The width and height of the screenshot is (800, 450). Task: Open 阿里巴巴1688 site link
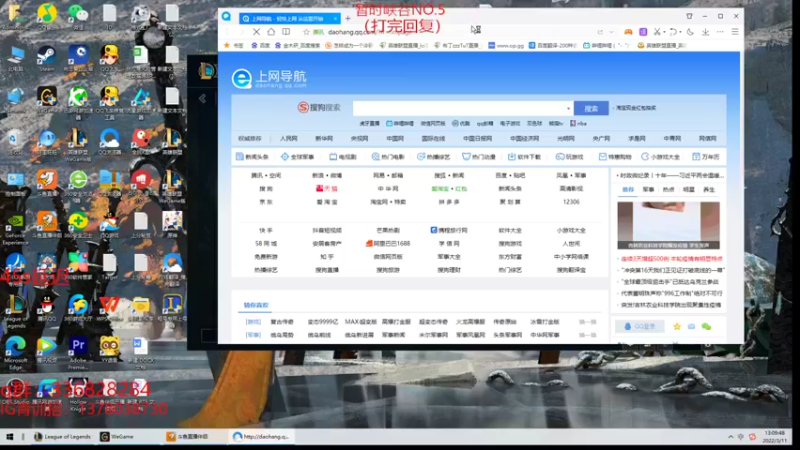coord(388,243)
